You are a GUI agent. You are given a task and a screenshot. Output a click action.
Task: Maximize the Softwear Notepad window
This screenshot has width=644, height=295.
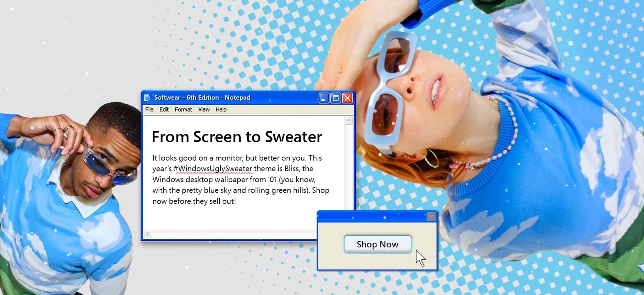click(x=336, y=98)
